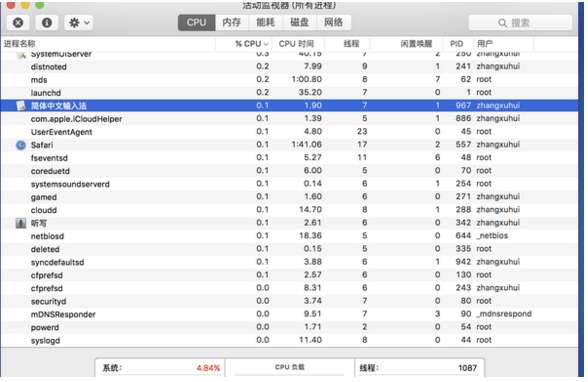Viewport: 588px width, 382px height.
Task: Select the syncdefaultsd process
Action: click(x=57, y=262)
